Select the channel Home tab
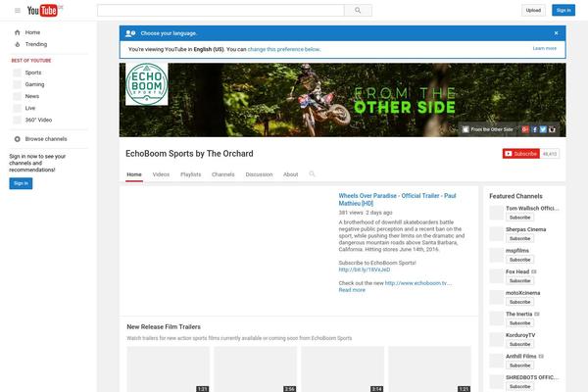Screen dimensions: 588x392 [134, 174]
